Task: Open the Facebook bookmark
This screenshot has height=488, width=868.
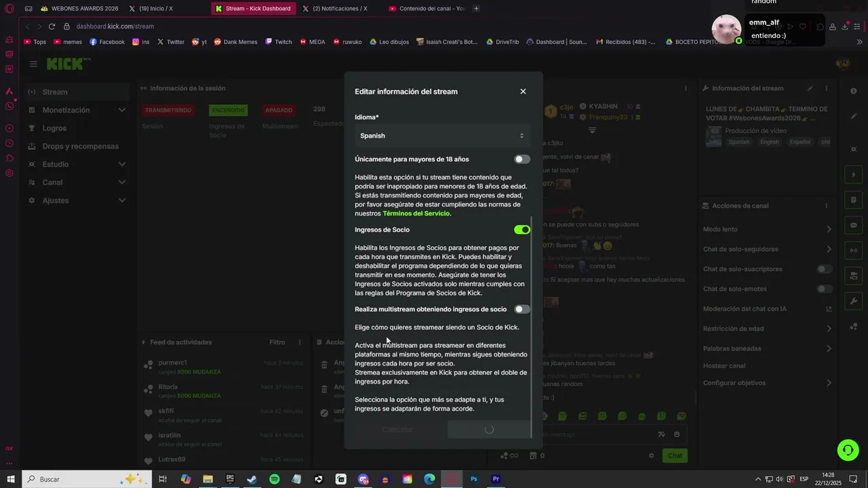Action: [107, 41]
